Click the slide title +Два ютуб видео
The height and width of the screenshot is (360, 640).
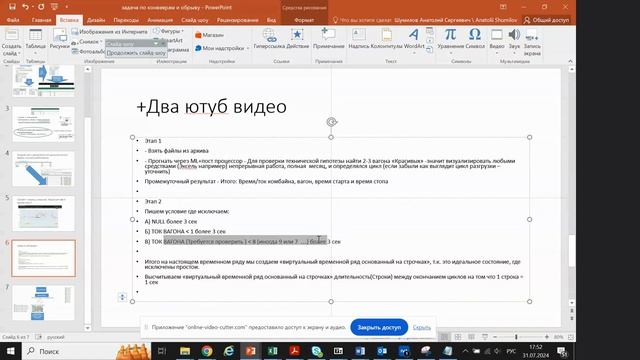[211, 107]
